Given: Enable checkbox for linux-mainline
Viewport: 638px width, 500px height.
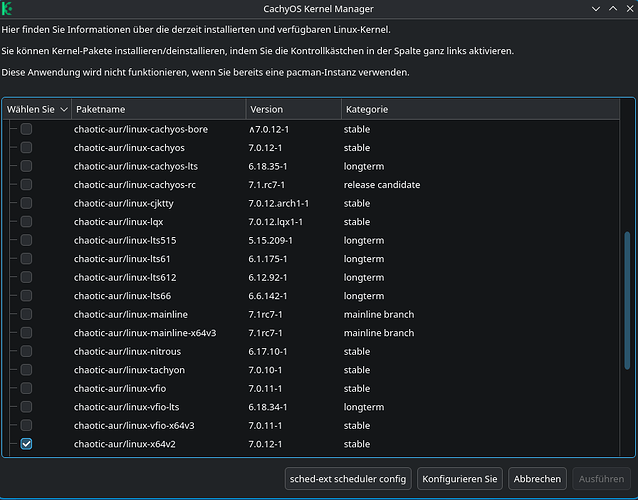Looking at the screenshot, I should click(x=26, y=314).
